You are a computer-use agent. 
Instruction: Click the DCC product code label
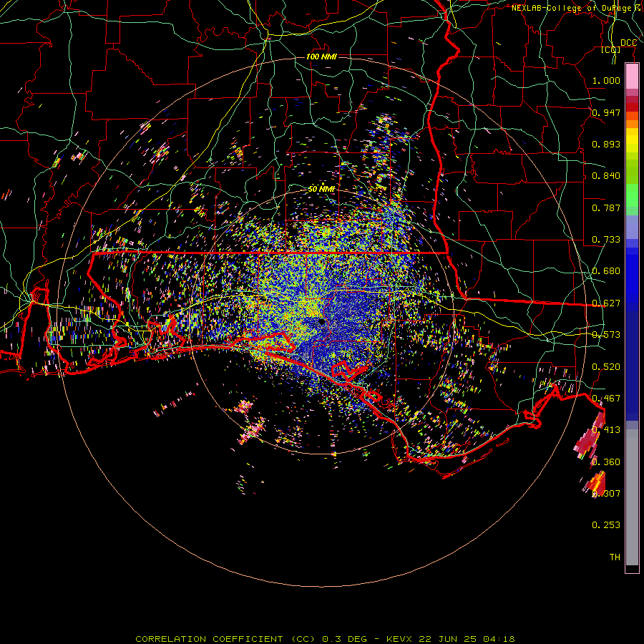point(628,43)
